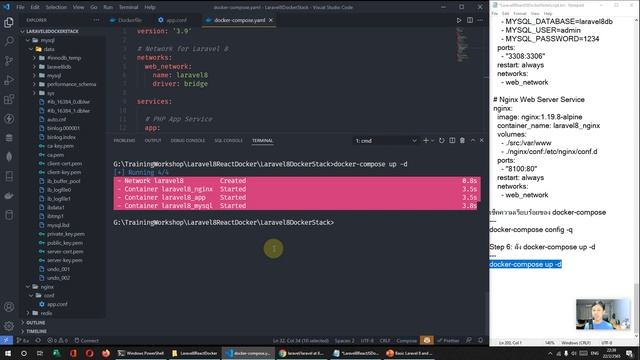640x360 pixels.
Task: Close the terminal panel
Action: point(482,140)
